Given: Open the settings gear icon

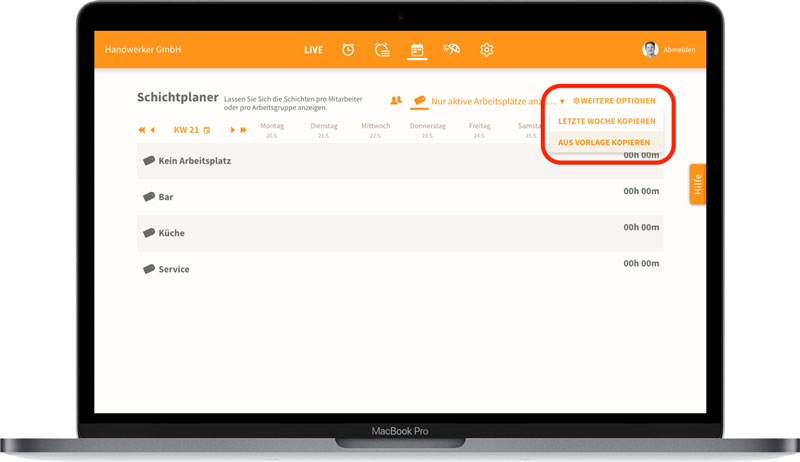Looking at the screenshot, I should (486, 49).
